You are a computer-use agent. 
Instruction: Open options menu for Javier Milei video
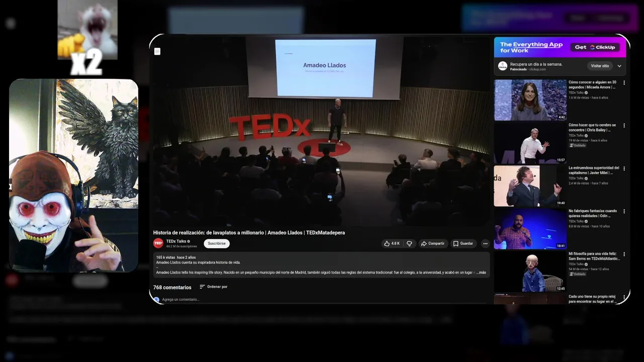(x=624, y=168)
